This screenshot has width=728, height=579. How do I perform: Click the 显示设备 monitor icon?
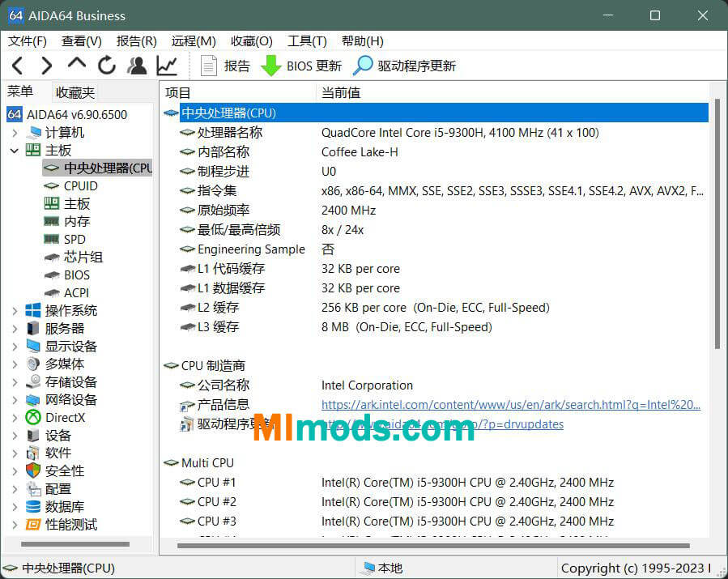33,346
